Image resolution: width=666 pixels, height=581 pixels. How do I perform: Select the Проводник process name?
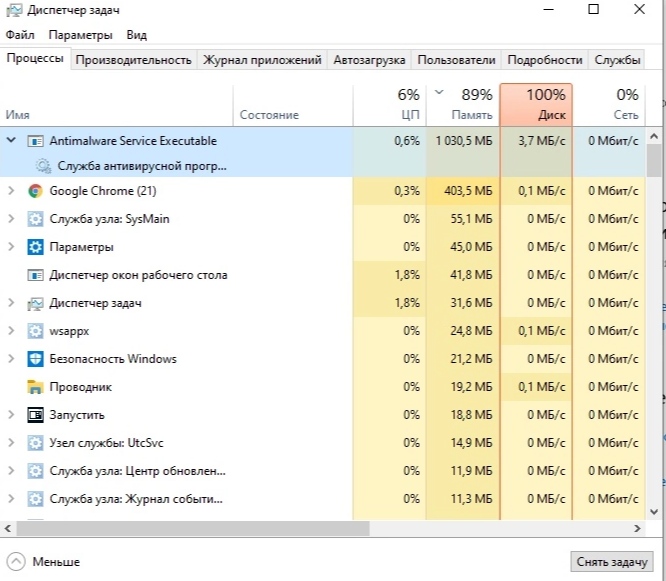click(x=80, y=387)
